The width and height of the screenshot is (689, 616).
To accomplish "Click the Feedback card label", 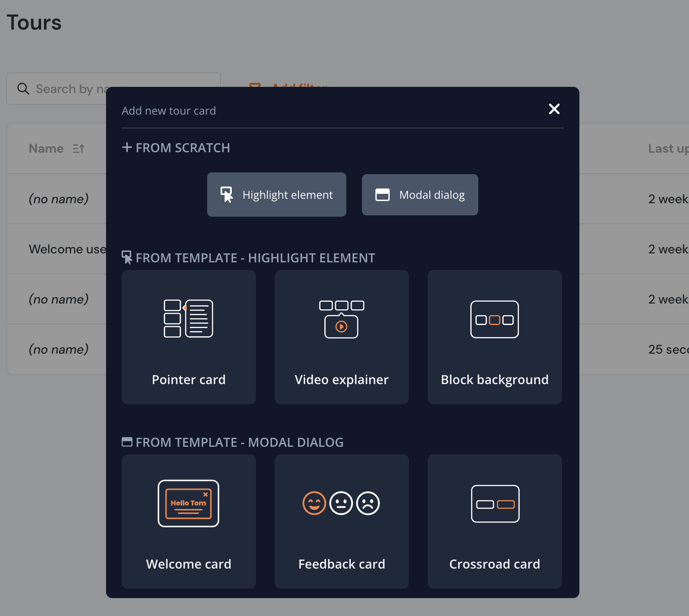I will pyautogui.click(x=341, y=564).
